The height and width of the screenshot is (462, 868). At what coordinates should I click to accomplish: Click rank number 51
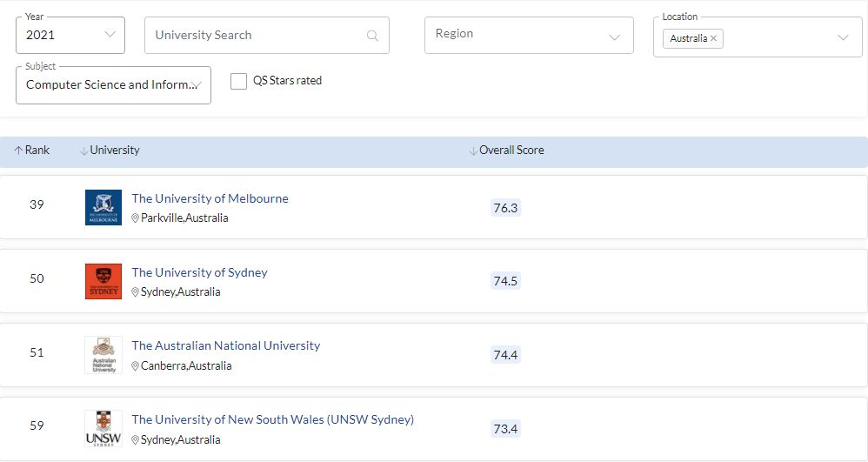[x=37, y=352]
